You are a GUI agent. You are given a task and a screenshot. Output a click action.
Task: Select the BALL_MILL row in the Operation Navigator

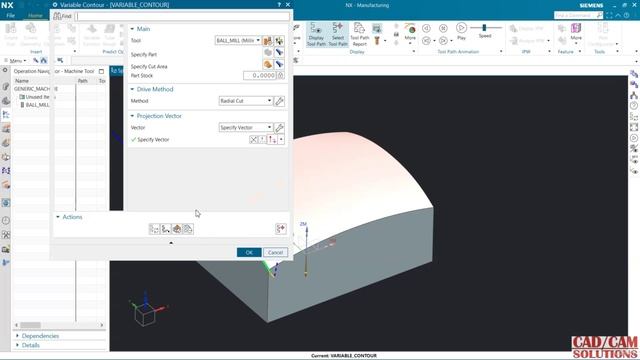[36, 105]
